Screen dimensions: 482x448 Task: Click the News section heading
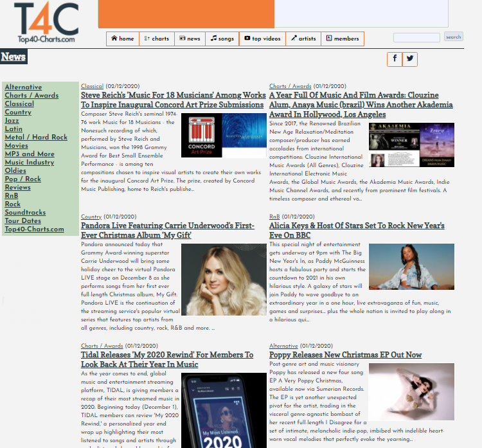tap(13, 57)
